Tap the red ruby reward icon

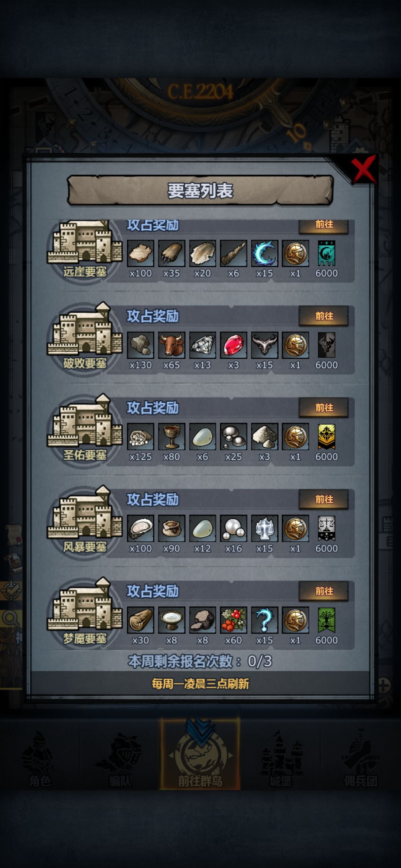tap(233, 345)
